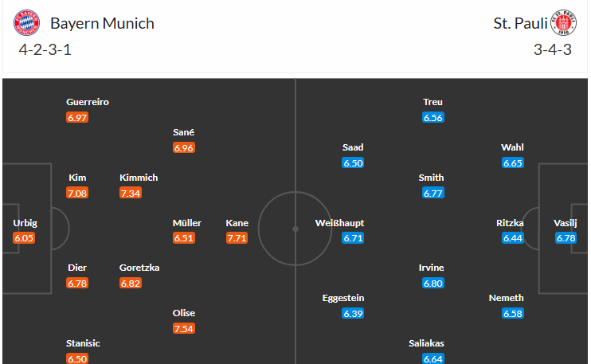Click Müller's 6.51 rating badge
This screenshot has width=591, height=364.
tap(183, 238)
